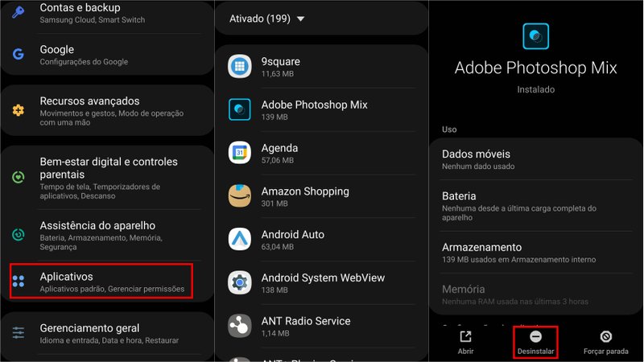Tap Samsung Cloud, Smart Switch subtitle
This screenshot has height=362, width=644.
[x=93, y=19]
